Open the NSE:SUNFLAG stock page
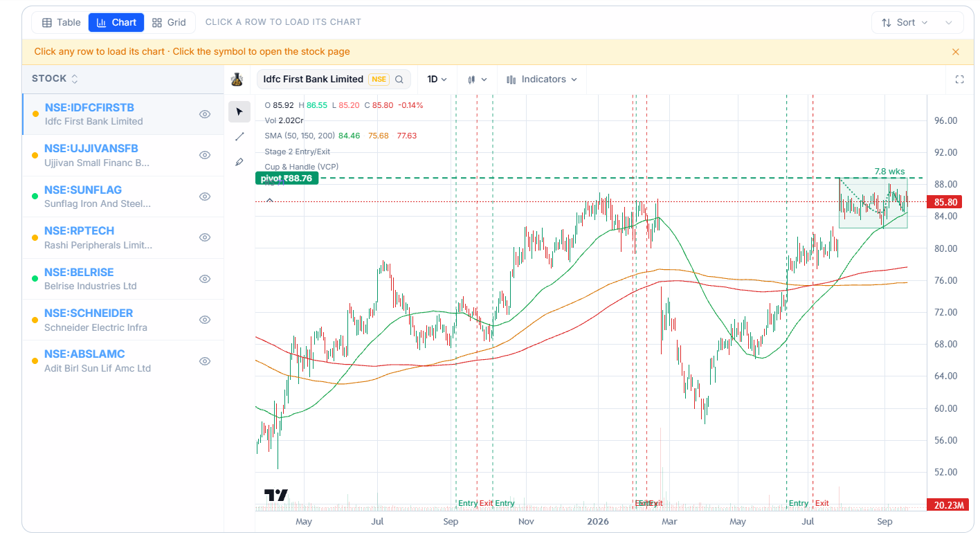This screenshot has height=537, width=980. click(82, 190)
